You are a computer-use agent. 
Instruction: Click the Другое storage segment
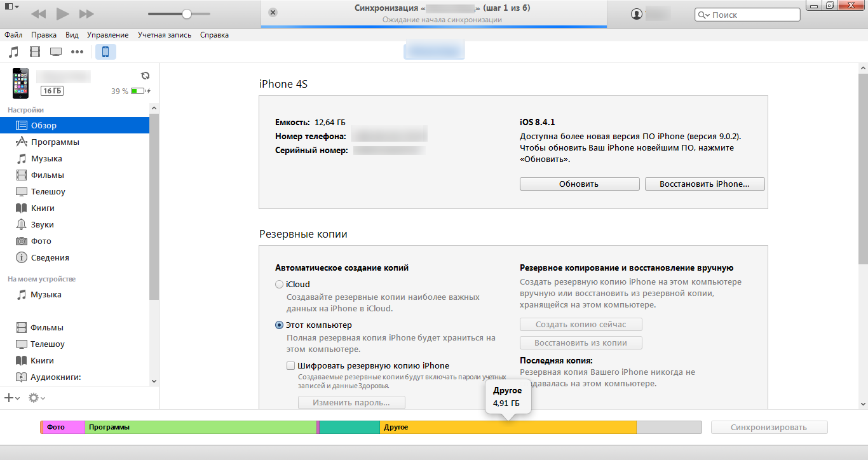point(508,427)
